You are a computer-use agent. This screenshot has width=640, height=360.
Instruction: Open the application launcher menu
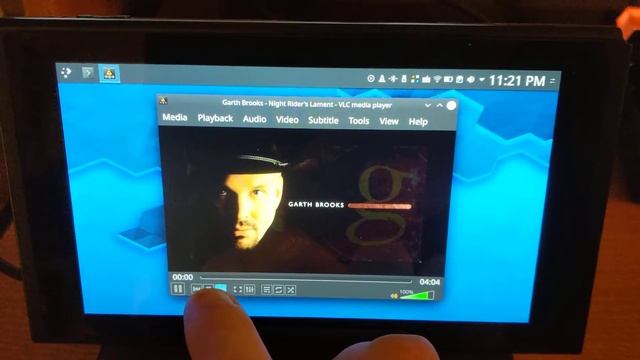(x=66, y=73)
